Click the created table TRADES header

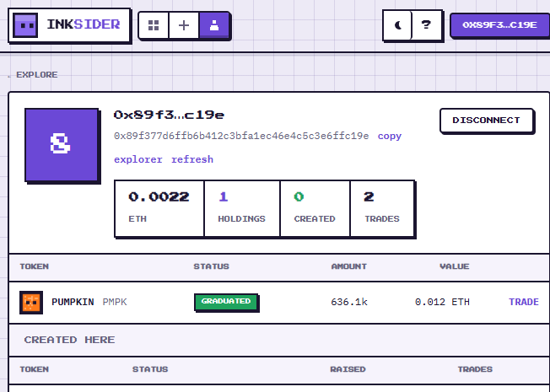tap(475, 369)
